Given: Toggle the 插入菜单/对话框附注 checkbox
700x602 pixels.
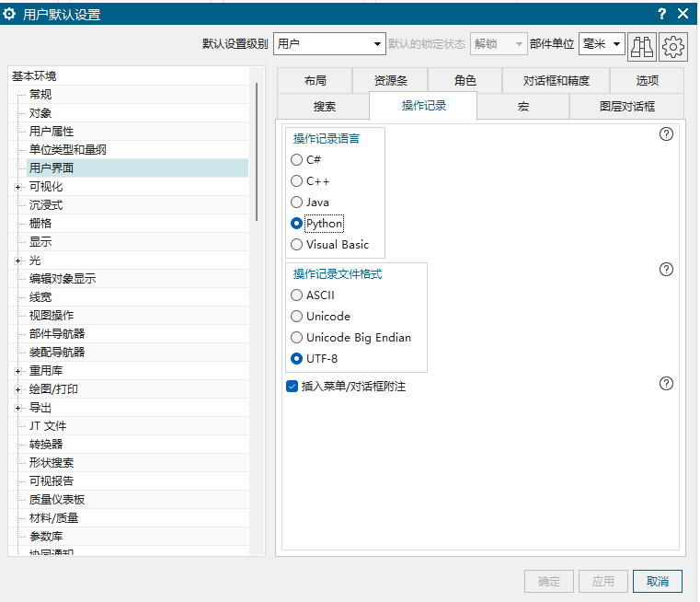Looking at the screenshot, I should point(292,387).
